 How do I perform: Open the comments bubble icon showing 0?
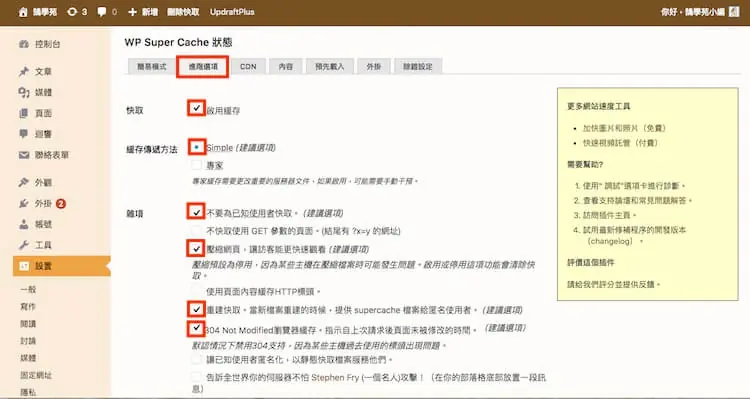point(101,12)
